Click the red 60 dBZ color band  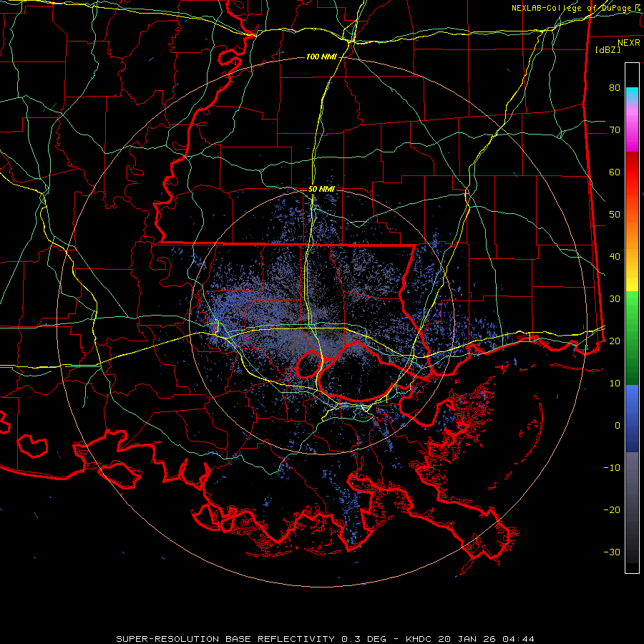click(632, 172)
